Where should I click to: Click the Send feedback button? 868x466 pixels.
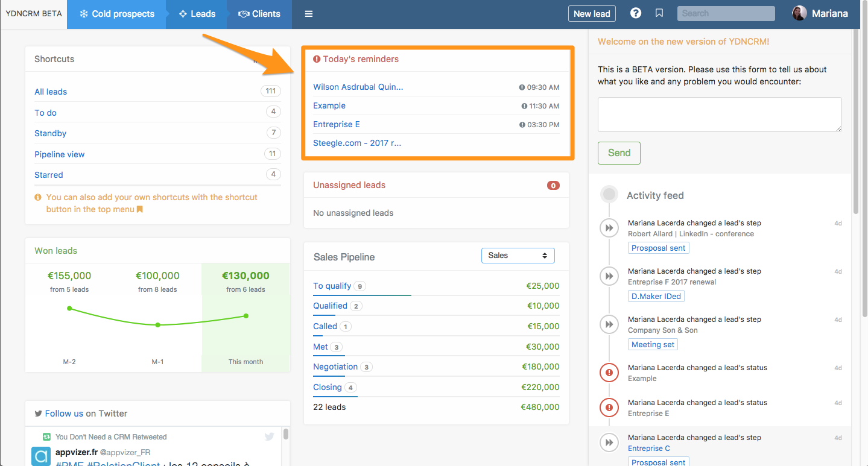coord(619,153)
